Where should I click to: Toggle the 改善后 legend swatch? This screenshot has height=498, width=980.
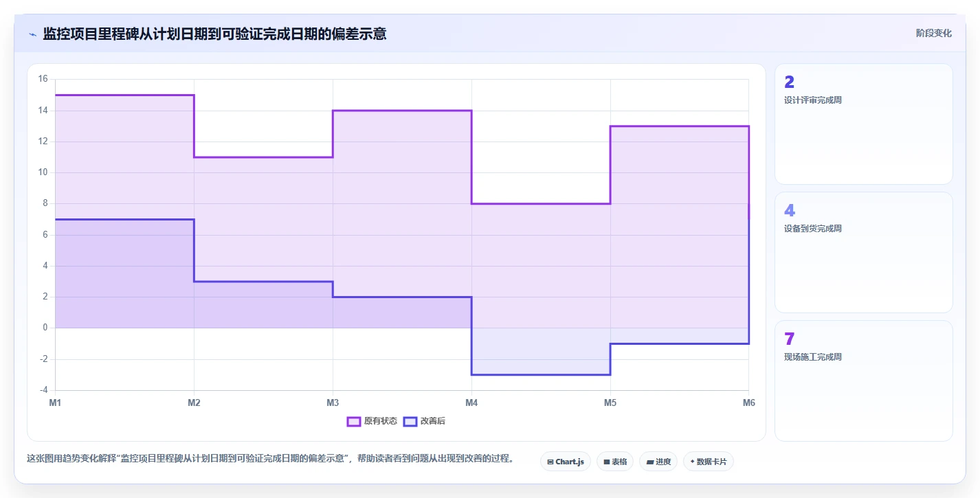coord(410,421)
